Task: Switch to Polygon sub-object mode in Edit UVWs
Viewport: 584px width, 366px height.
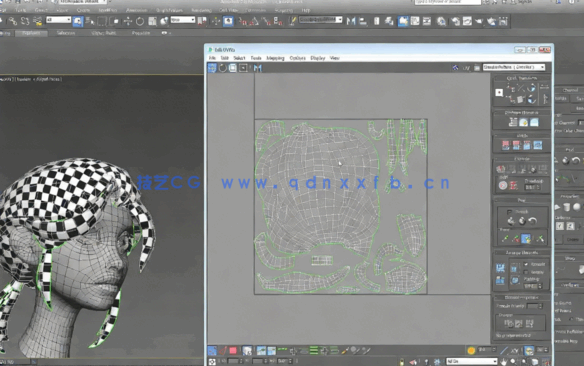Action: 233,350
